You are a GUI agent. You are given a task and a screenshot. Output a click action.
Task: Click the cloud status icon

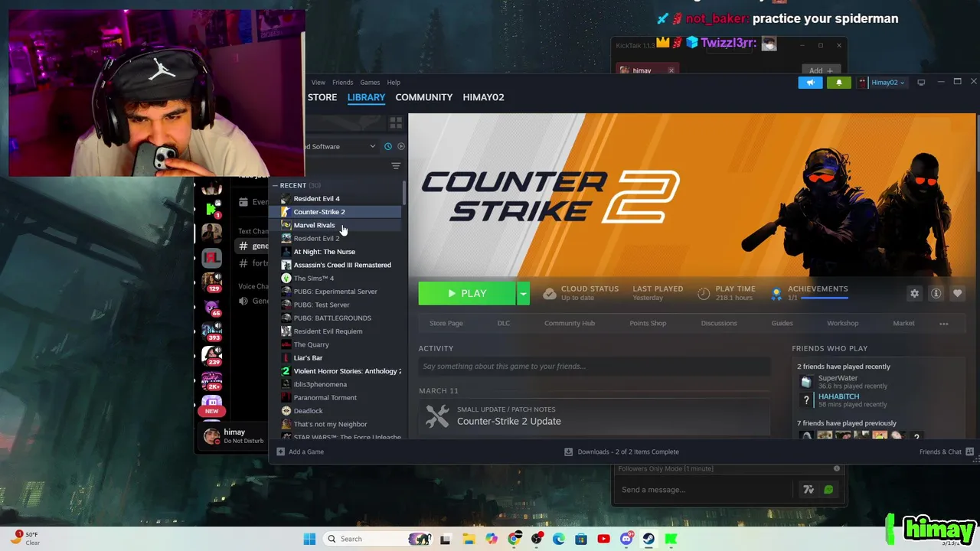(549, 293)
